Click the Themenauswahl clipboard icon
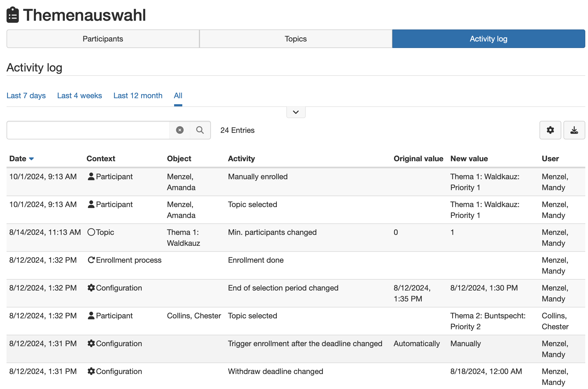This screenshot has height=389, width=588. [x=13, y=15]
